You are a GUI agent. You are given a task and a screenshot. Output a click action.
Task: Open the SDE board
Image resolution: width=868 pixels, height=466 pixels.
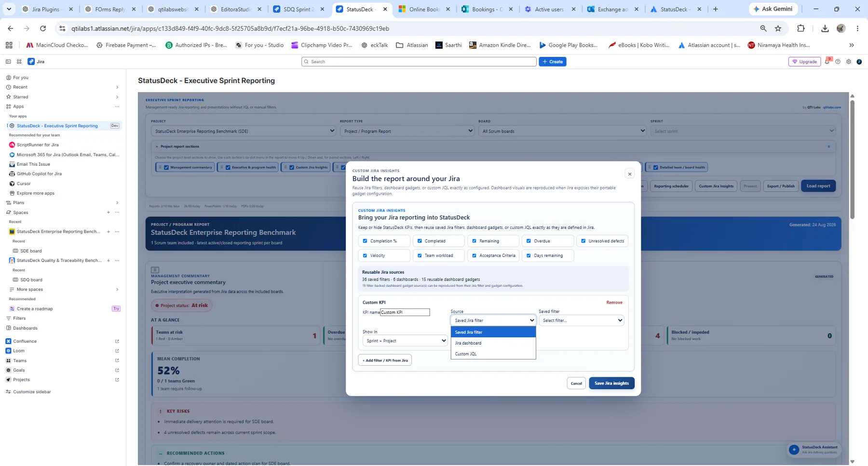(x=31, y=251)
